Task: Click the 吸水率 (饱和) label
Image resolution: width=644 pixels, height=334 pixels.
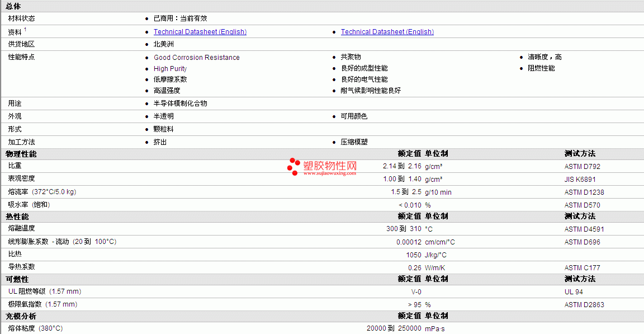Action: pyautogui.click(x=29, y=205)
